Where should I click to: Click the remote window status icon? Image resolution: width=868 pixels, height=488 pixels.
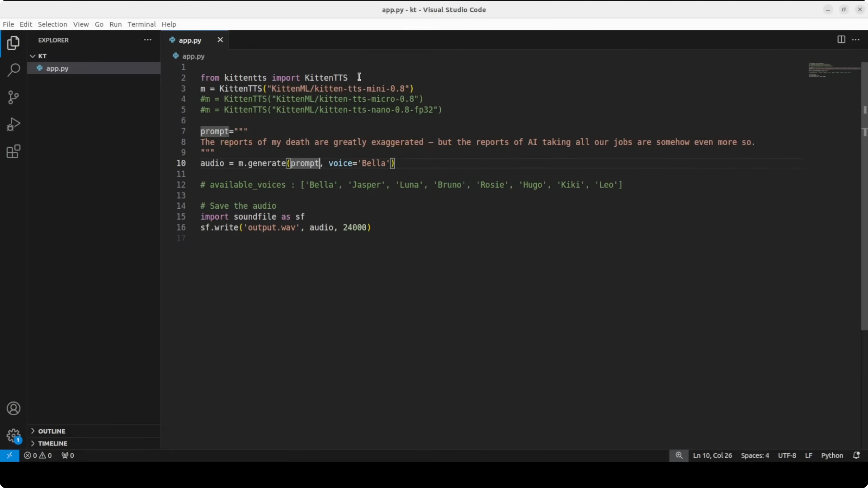[x=9, y=455]
